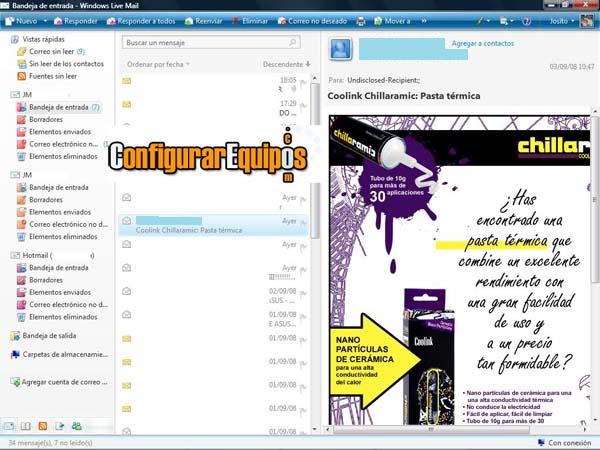Click the Contacts people shortcut icon
Screen dimensions: 600x450
point(77,426)
